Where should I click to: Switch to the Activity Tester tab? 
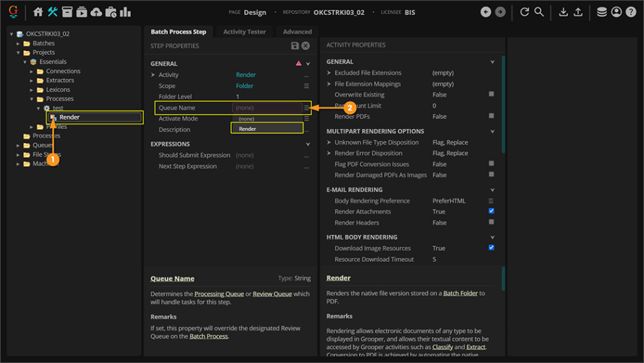click(x=244, y=31)
